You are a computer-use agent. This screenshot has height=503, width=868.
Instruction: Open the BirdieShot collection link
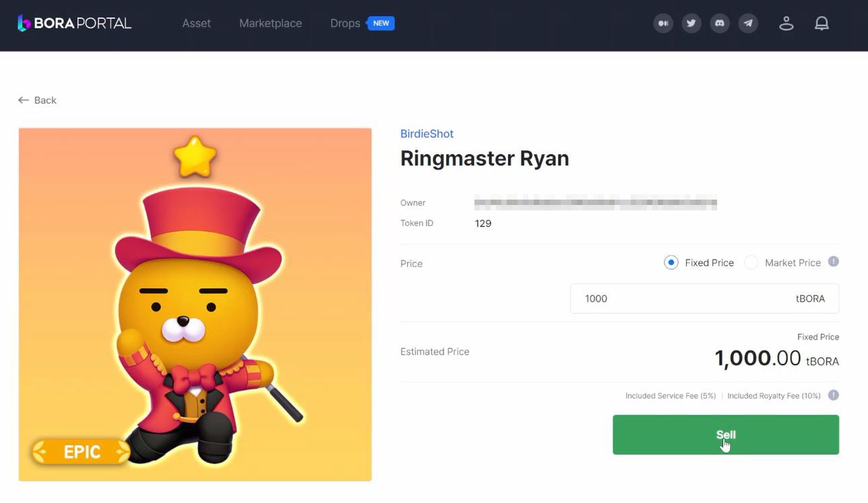tap(427, 134)
